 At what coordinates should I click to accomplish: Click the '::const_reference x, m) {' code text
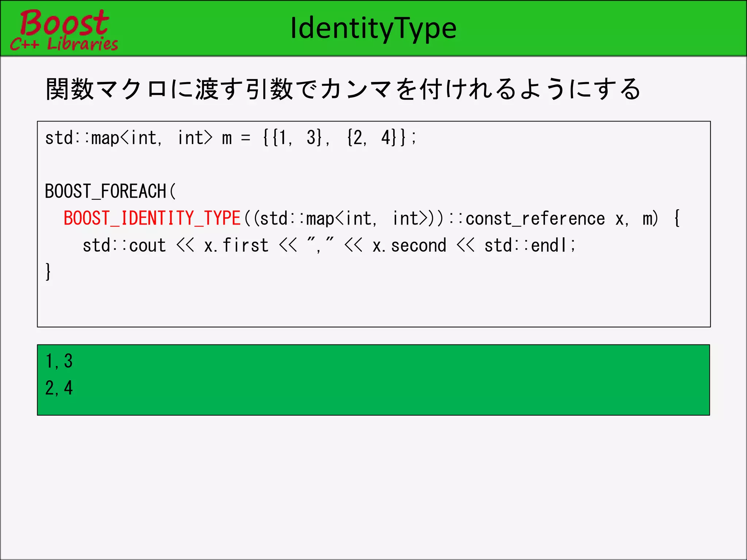(564, 218)
